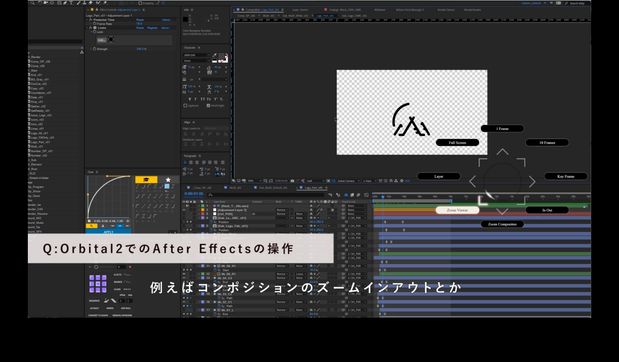This screenshot has height=362, width=619.
Task: Pick the Character panel eyedropper
Action: tap(215, 56)
